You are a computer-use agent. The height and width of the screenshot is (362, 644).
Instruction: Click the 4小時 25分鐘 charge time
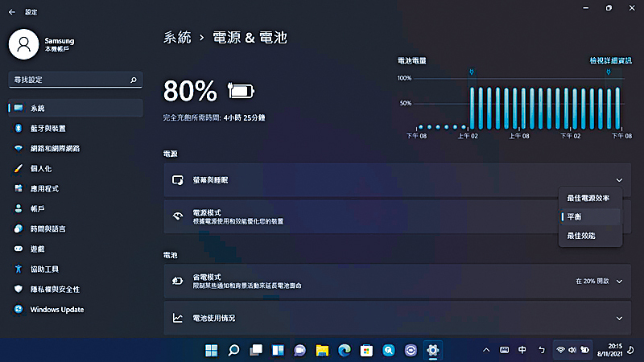pos(245,117)
